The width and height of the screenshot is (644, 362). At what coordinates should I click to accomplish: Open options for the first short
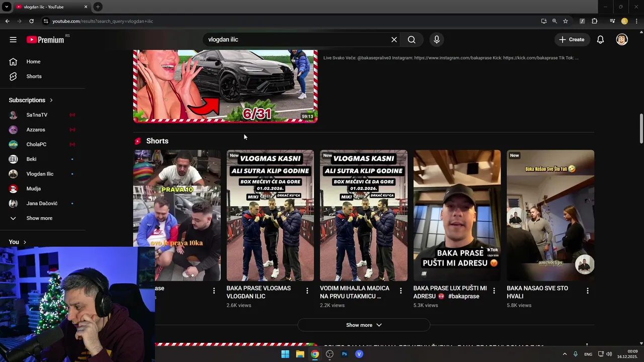coord(214,291)
